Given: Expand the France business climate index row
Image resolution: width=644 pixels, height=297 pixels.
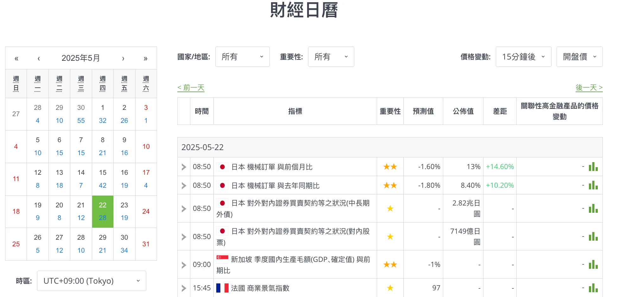Looking at the screenshot, I should [x=184, y=288].
